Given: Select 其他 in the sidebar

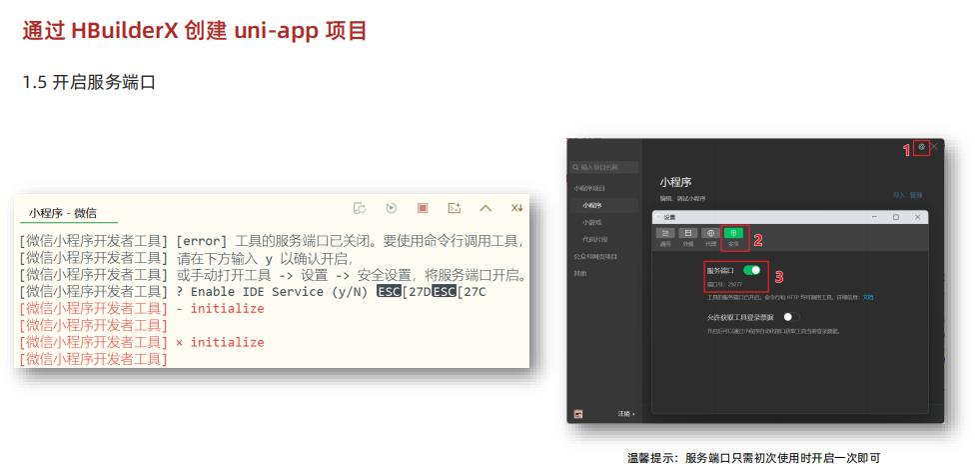Looking at the screenshot, I should [580, 273].
